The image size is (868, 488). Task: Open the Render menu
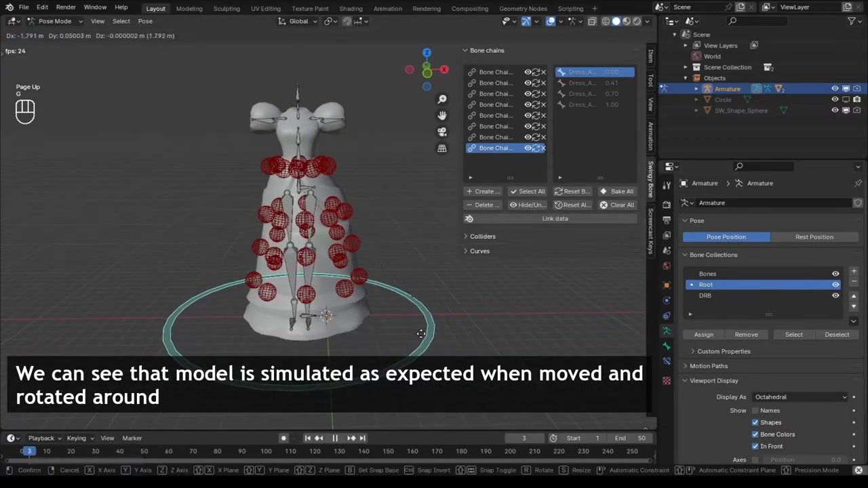[66, 7]
